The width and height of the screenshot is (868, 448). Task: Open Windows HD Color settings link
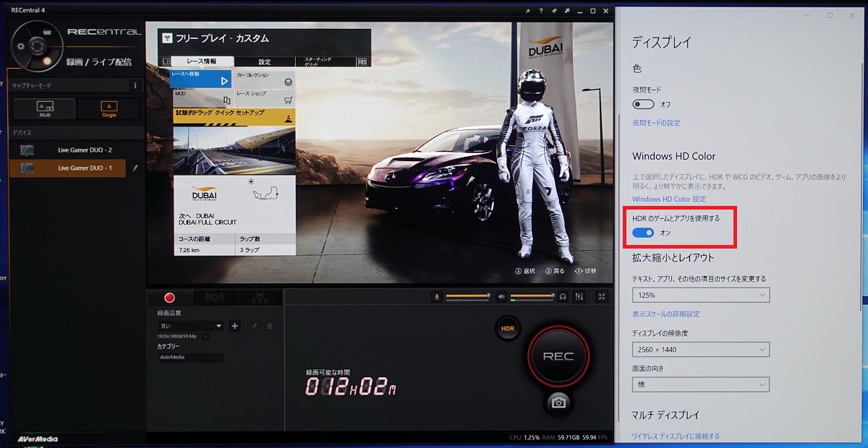tap(669, 199)
